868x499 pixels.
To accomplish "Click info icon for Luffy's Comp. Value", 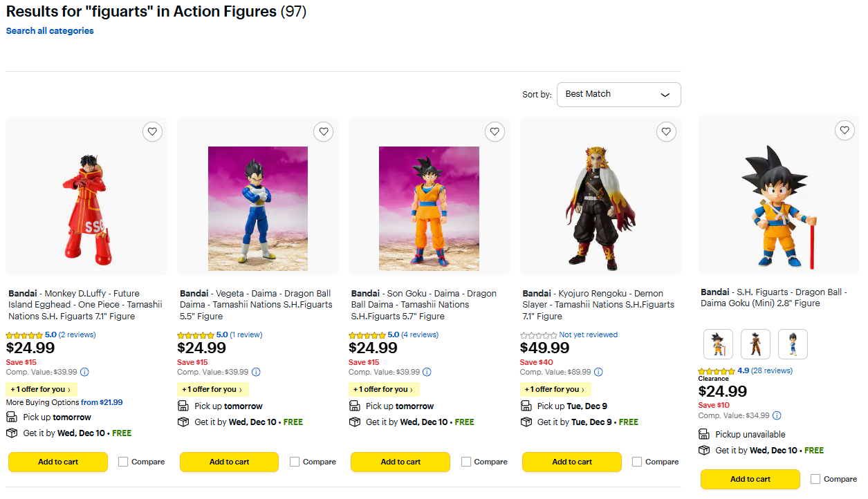I will tap(84, 372).
